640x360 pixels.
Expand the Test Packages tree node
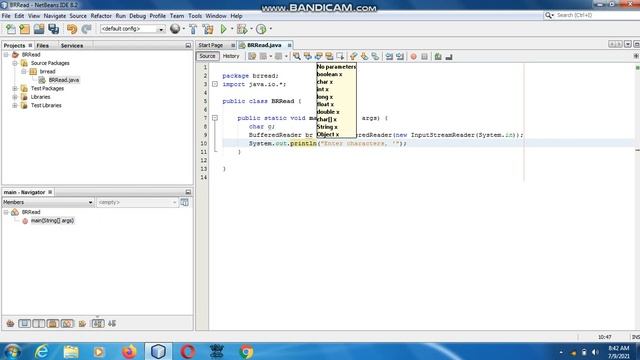[15, 89]
